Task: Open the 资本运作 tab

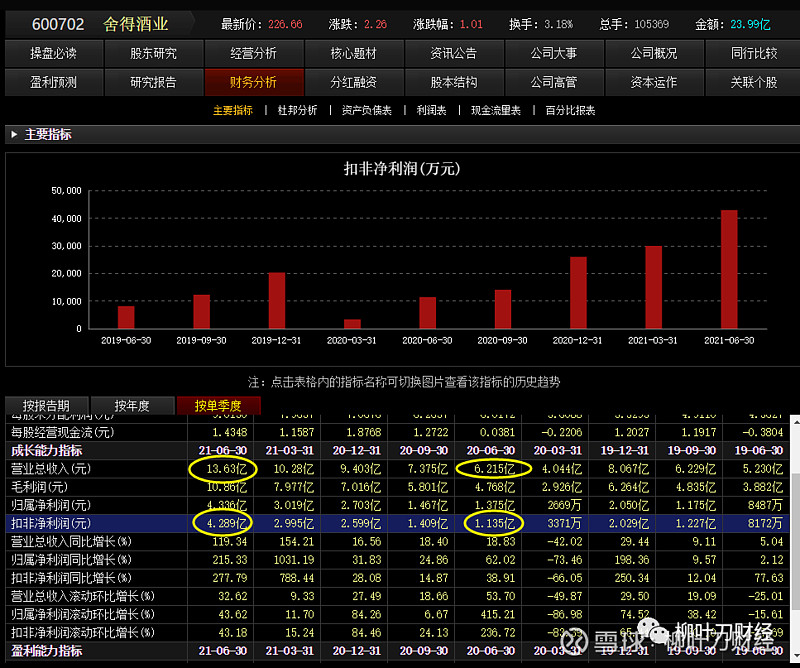Action: pyautogui.click(x=654, y=82)
